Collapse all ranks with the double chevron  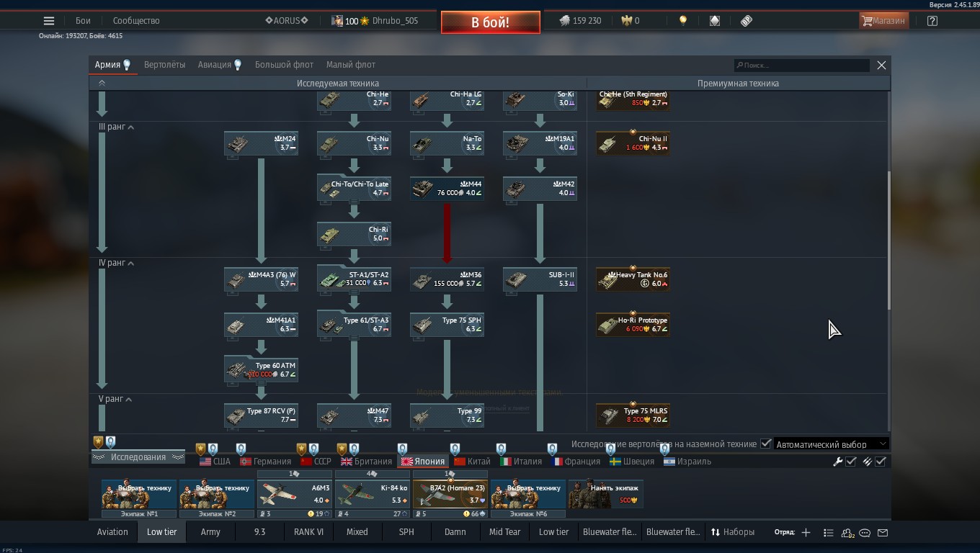tap(102, 84)
